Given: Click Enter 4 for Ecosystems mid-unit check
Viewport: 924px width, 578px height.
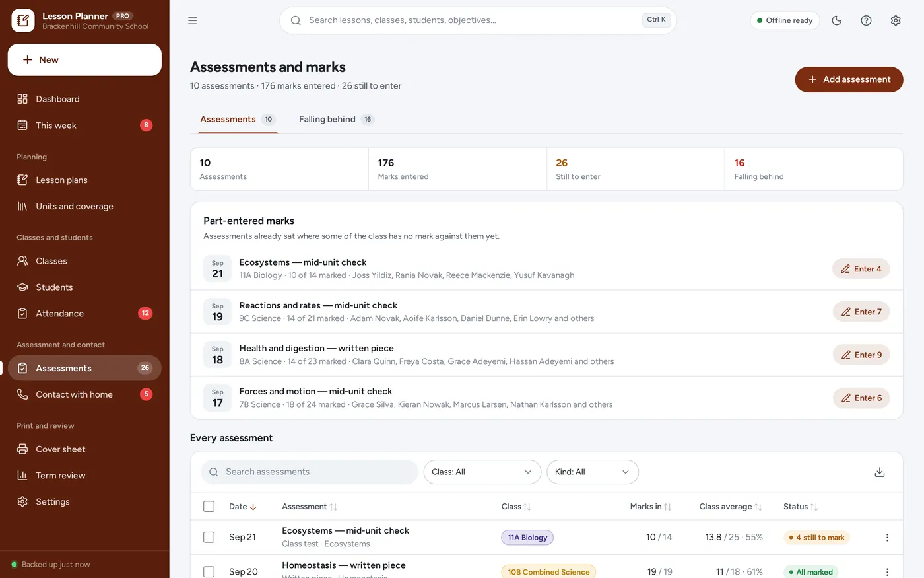Looking at the screenshot, I should coord(861,269).
